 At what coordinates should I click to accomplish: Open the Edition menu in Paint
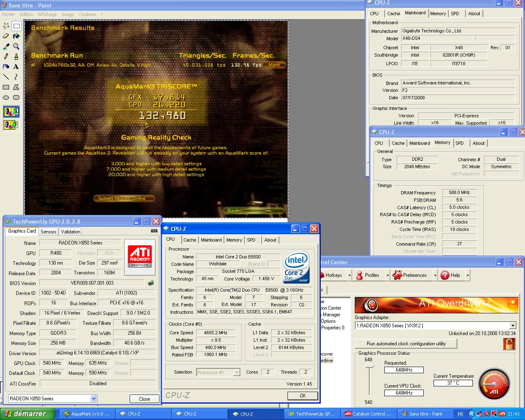click(x=26, y=14)
